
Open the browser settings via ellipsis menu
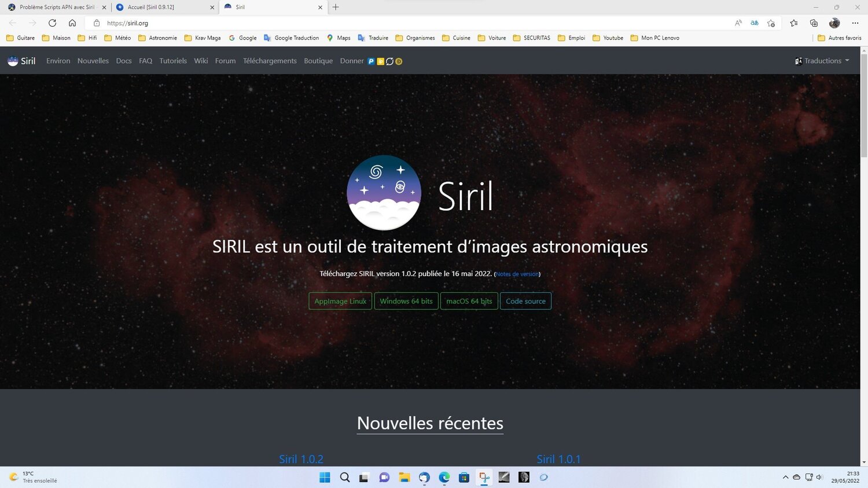(855, 23)
